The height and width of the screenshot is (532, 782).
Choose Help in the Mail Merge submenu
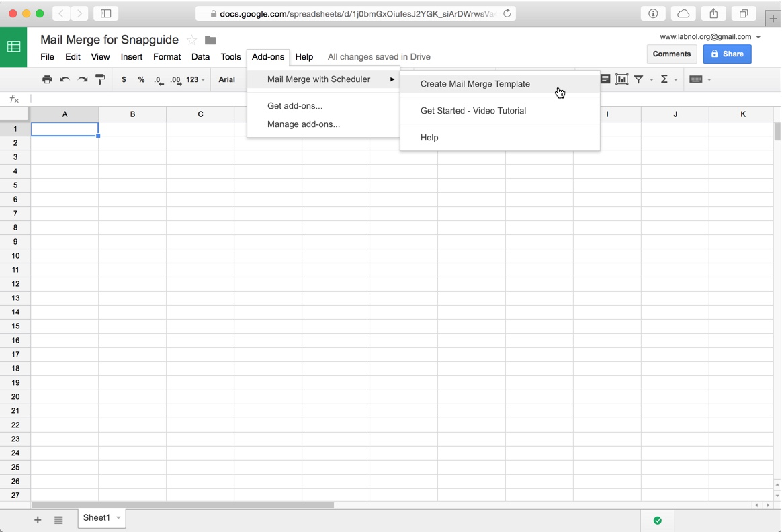(x=501, y=138)
